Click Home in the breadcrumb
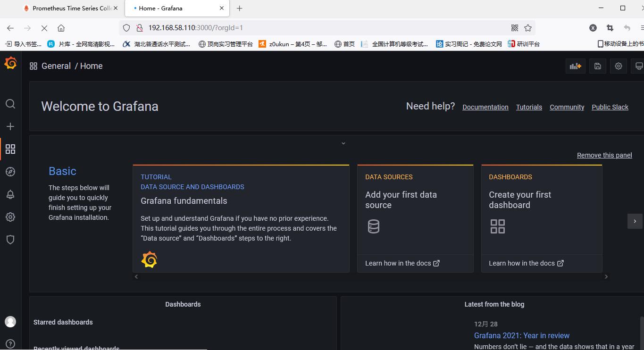Screen dimensions: 644x350 pos(92,66)
